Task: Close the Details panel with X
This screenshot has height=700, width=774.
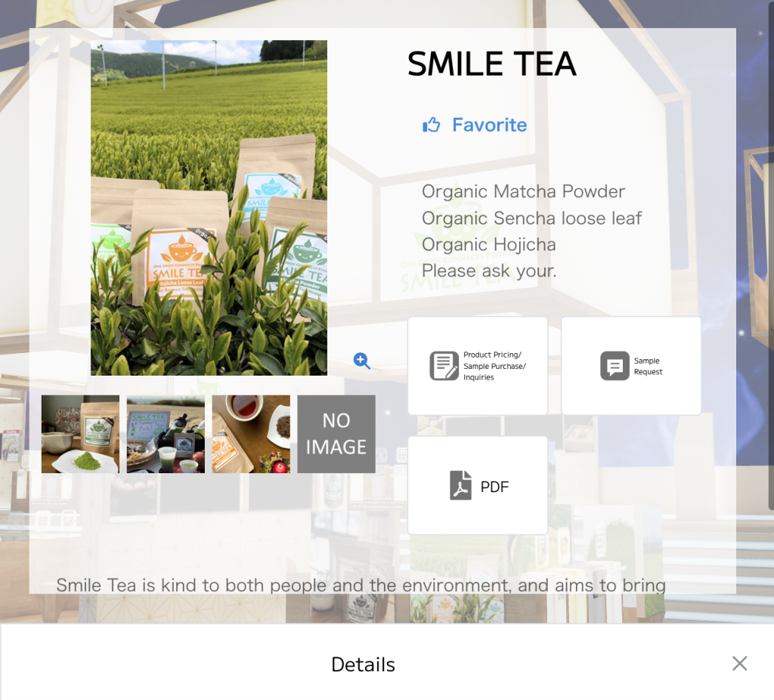Action: [x=739, y=664]
